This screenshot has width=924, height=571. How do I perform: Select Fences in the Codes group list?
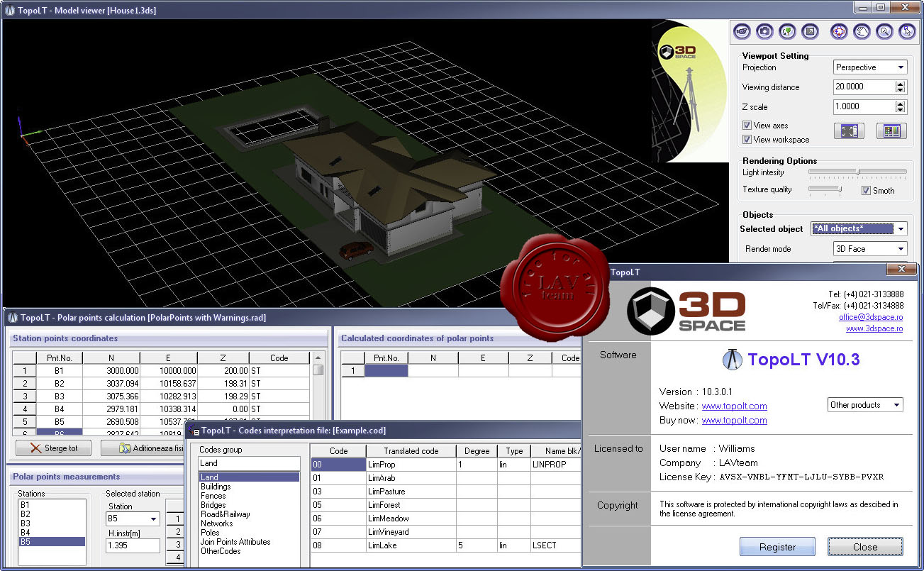pyautogui.click(x=249, y=496)
